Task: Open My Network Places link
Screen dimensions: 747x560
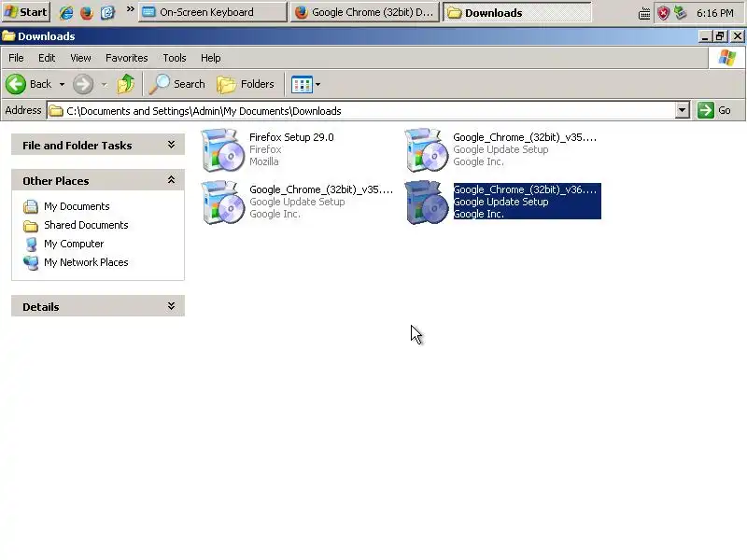Action: pos(86,262)
